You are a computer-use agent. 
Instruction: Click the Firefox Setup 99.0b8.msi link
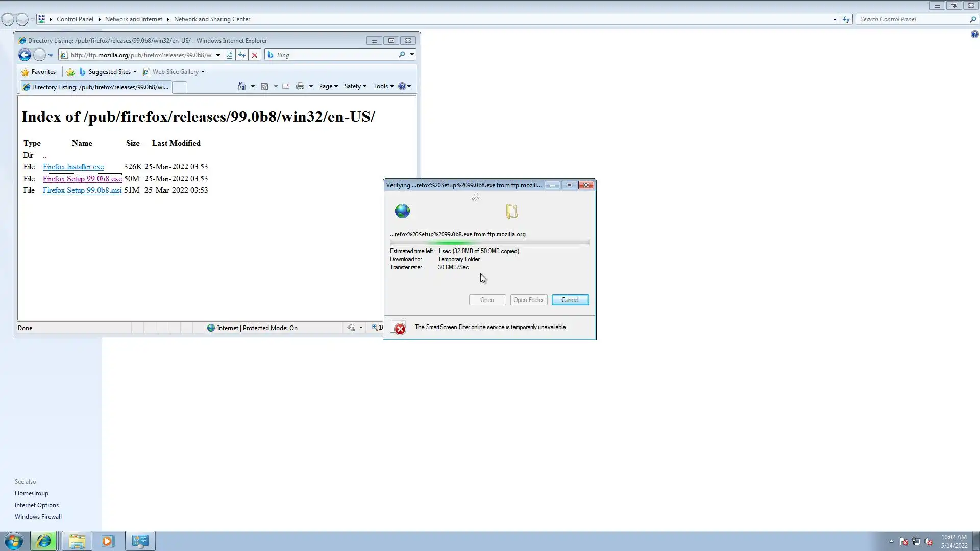click(82, 190)
